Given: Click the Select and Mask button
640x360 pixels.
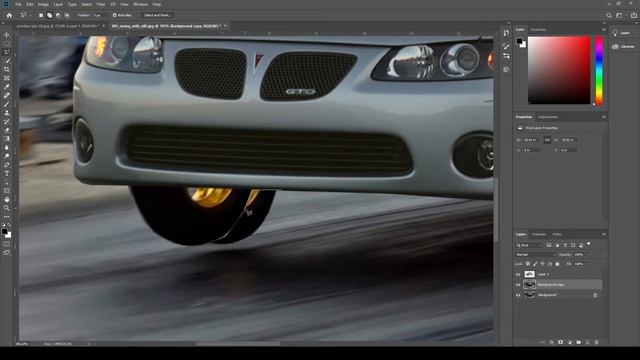Looking at the screenshot, I should click(x=158, y=15).
